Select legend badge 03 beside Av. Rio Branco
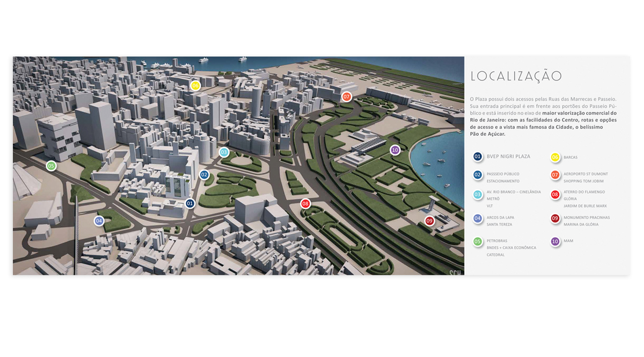Image resolution: width=644 pixels, height=357 pixels. 478,194
